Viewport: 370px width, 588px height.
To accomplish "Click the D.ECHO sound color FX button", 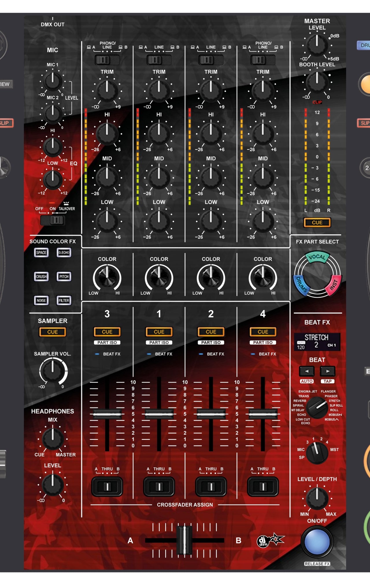I will [64, 253].
